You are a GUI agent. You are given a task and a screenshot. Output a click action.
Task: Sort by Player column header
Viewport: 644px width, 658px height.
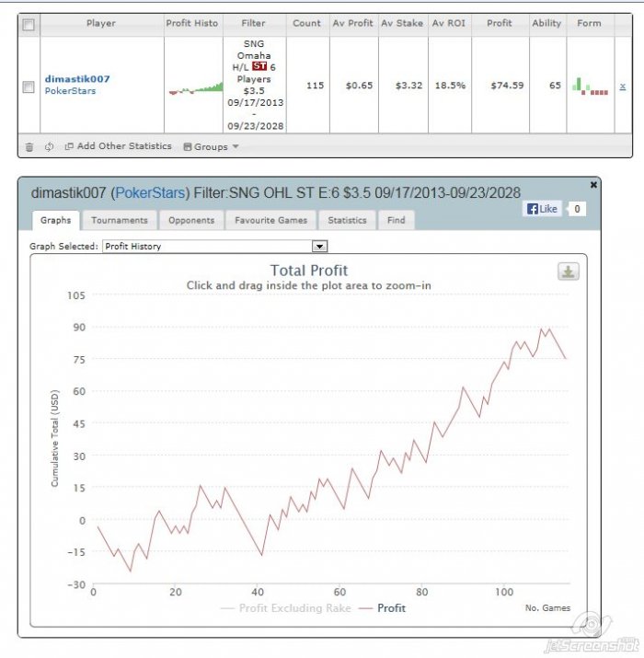tap(100, 23)
